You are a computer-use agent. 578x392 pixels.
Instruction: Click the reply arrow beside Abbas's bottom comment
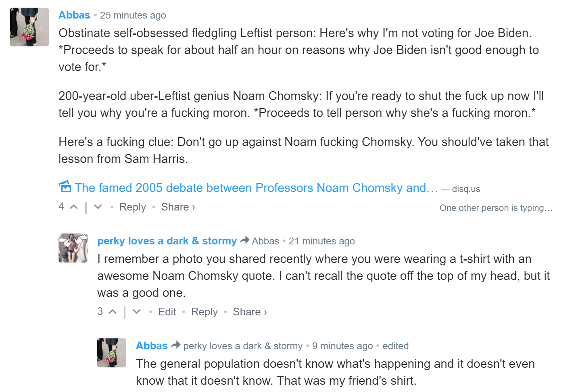coord(175,346)
